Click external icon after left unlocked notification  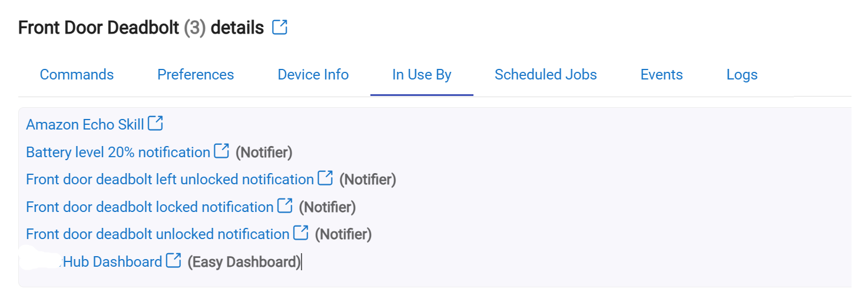click(x=325, y=178)
